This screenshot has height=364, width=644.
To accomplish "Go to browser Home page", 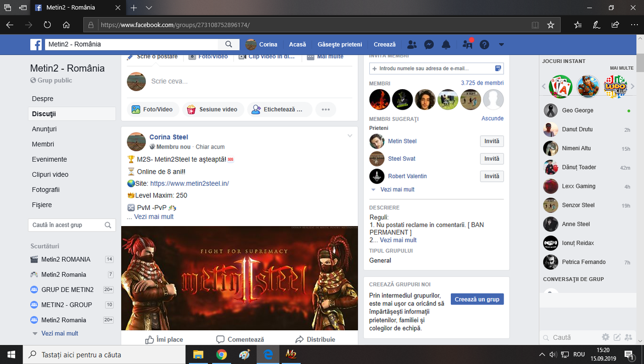I will coord(66,25).
